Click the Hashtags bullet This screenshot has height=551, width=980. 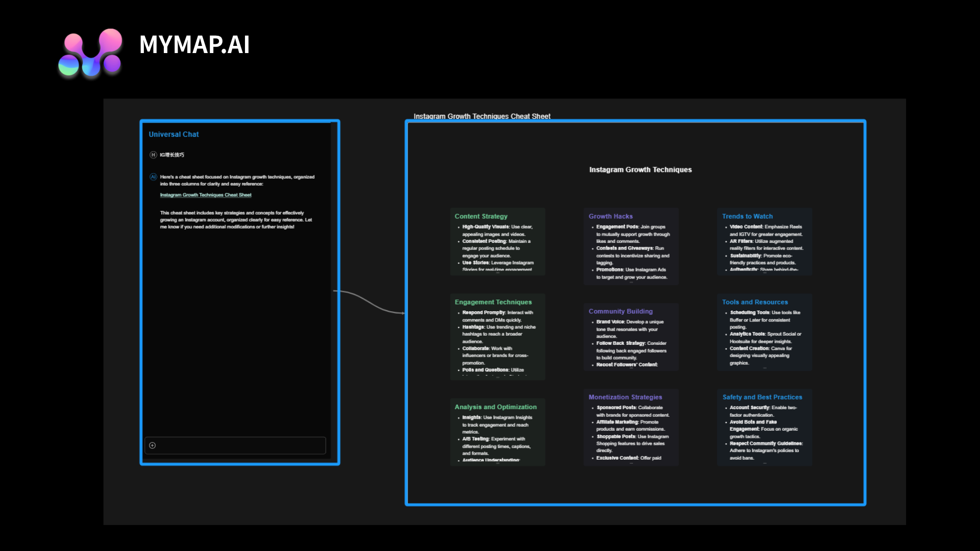(499, 334)
